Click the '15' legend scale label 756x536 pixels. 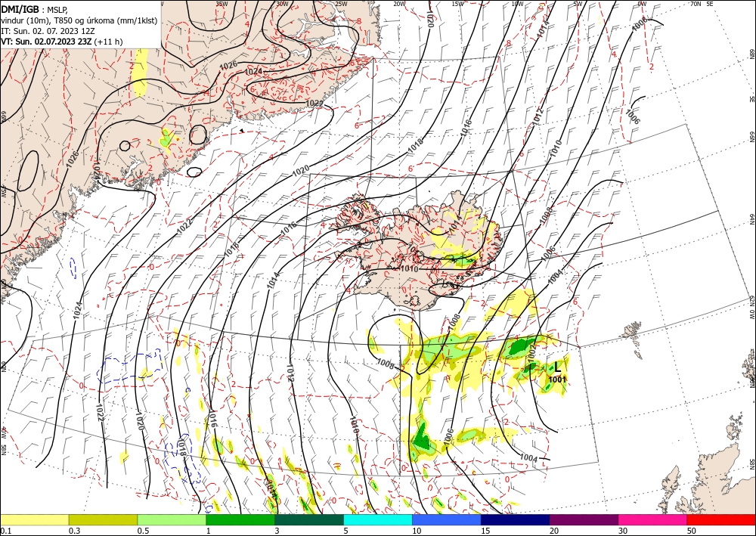pos(485,531)
